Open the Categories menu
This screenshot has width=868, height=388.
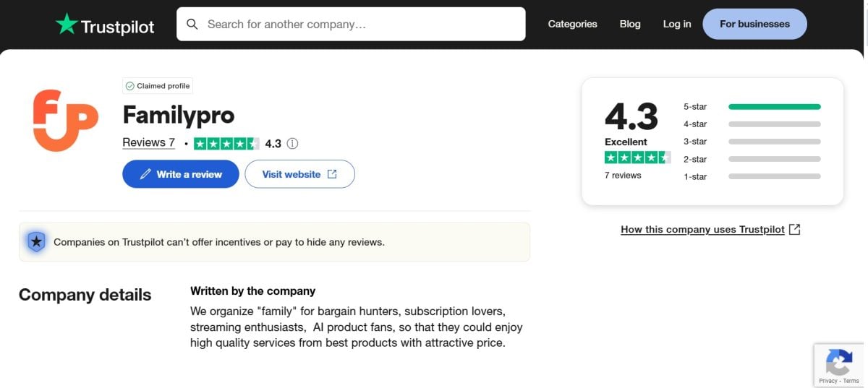pyautogui.click(x=572, y=24)
